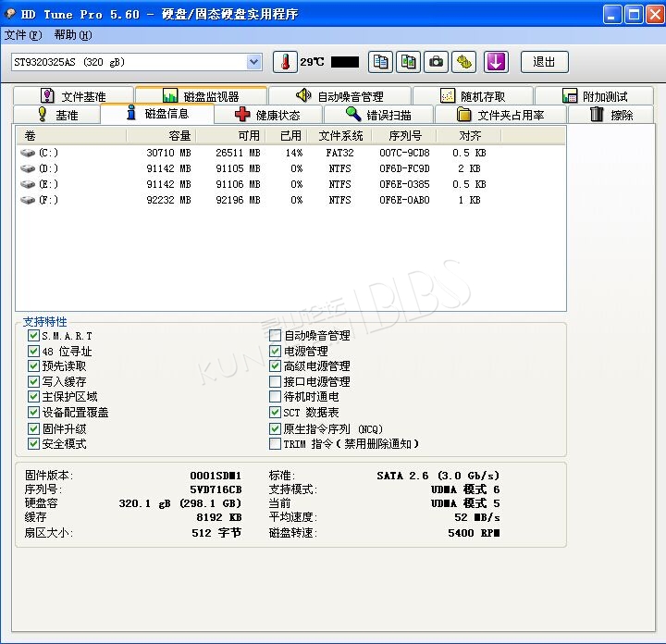
Task: Click the 退出 button
Action: click(x=544, y=62)
